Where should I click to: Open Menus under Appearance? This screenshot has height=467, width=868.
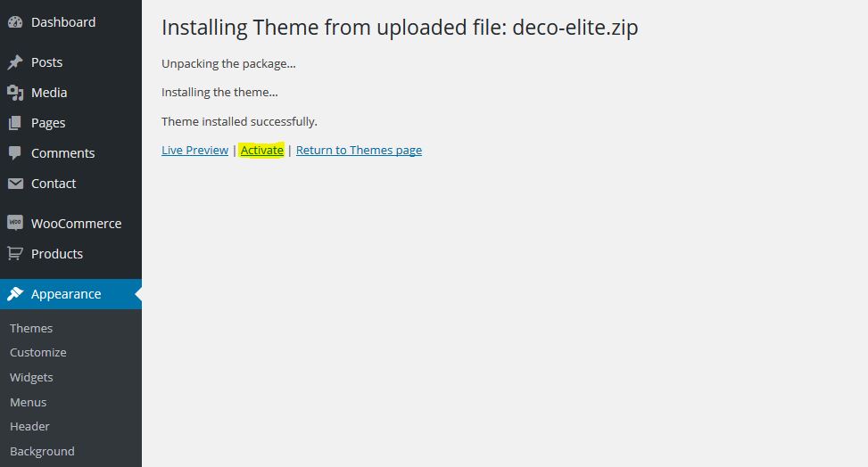[x=29, y=402]
